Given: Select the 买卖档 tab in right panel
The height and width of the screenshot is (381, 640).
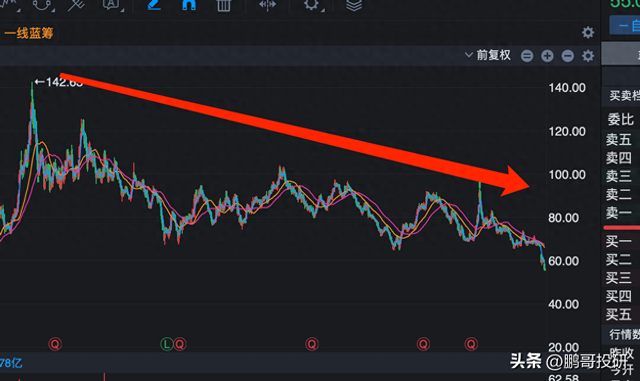Looking at the screenshot, I should 624,96.
